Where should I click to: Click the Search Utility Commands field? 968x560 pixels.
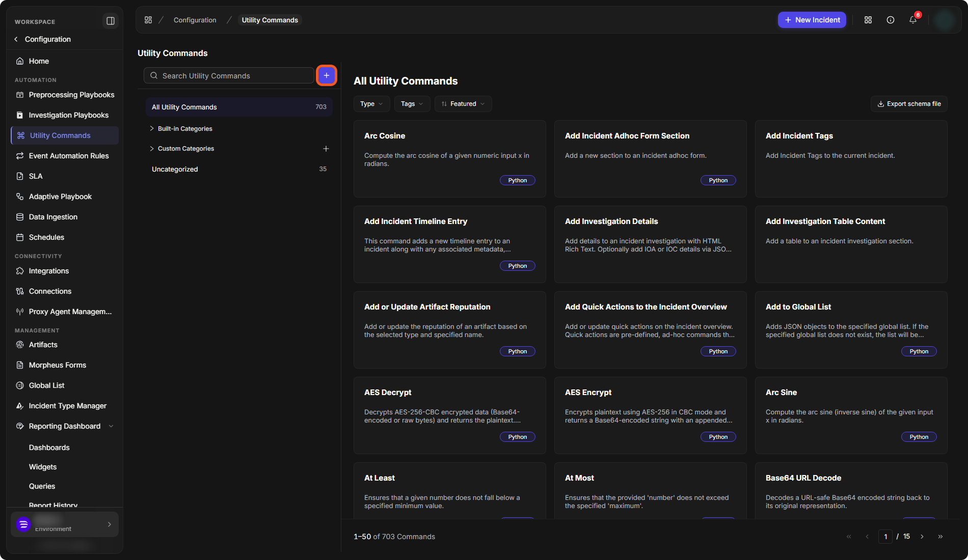click(229, 75)
